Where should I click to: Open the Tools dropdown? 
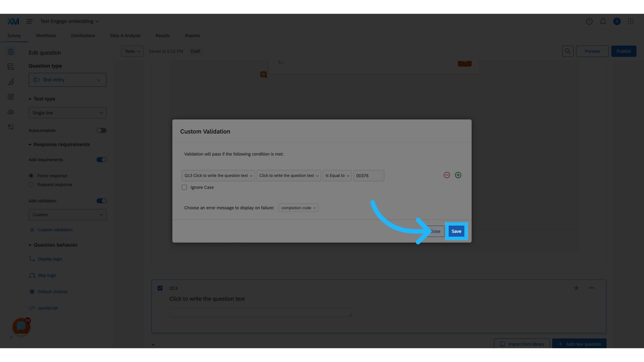pos(132,51)
